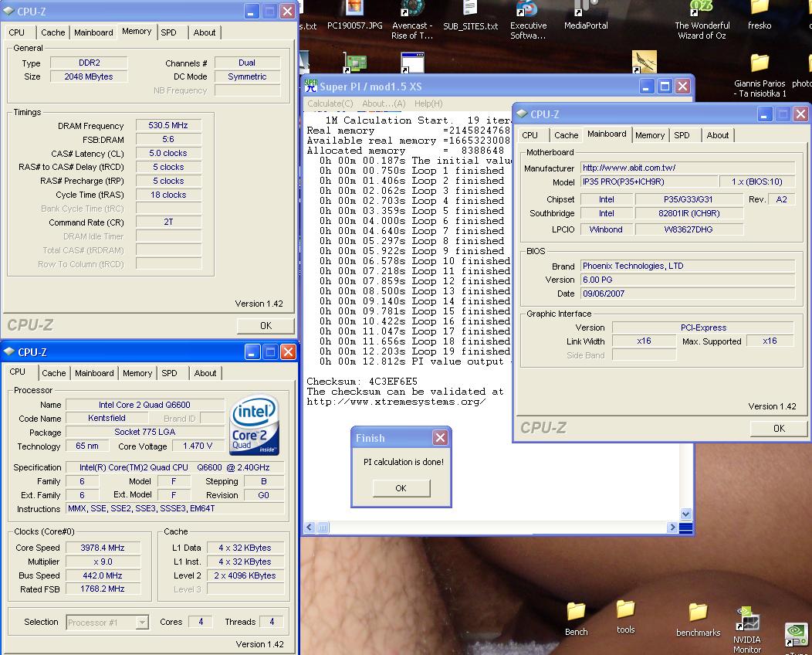812x655 pixels.
Task: Open Giannis Parios - Ta nisiotika 1 folder
Action: pos(760,75)
